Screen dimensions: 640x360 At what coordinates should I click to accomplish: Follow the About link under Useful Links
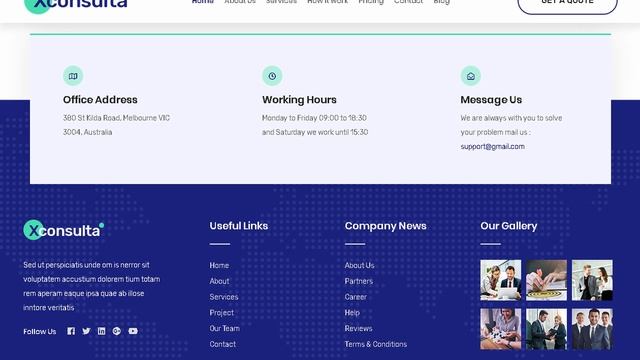(219, 281)
